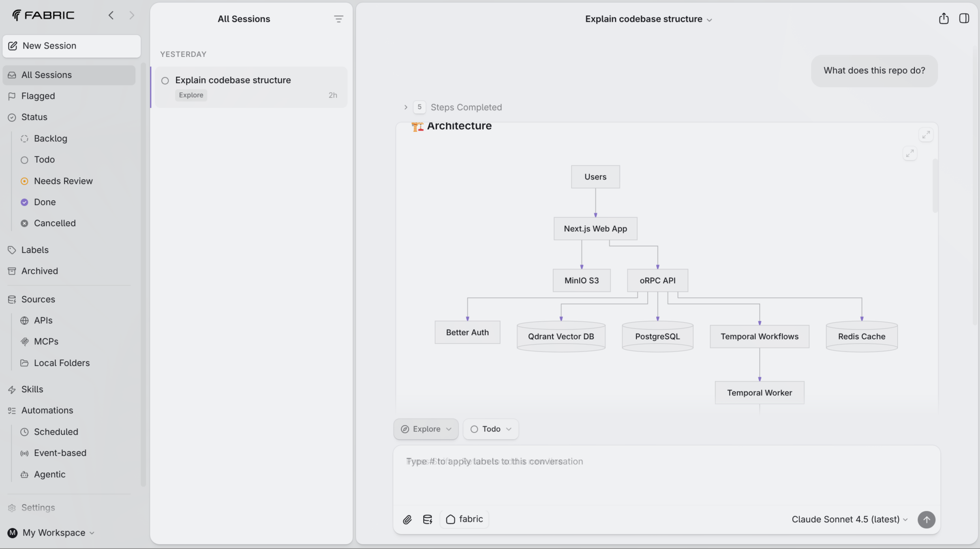Expand the architecture diagram to fullscreen
Image resolution: width=980 pixels, height=549 pixels.
(x=910, y=154)
